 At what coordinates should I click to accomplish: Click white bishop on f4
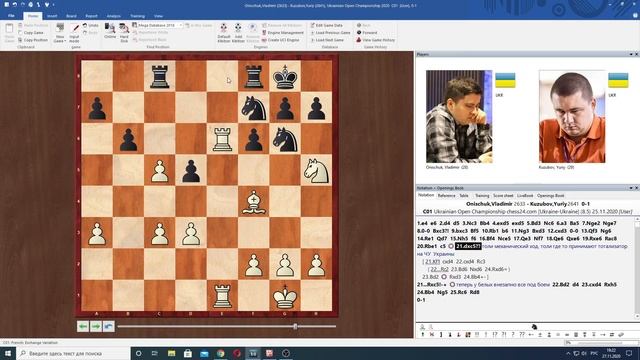tap(253, 201)
